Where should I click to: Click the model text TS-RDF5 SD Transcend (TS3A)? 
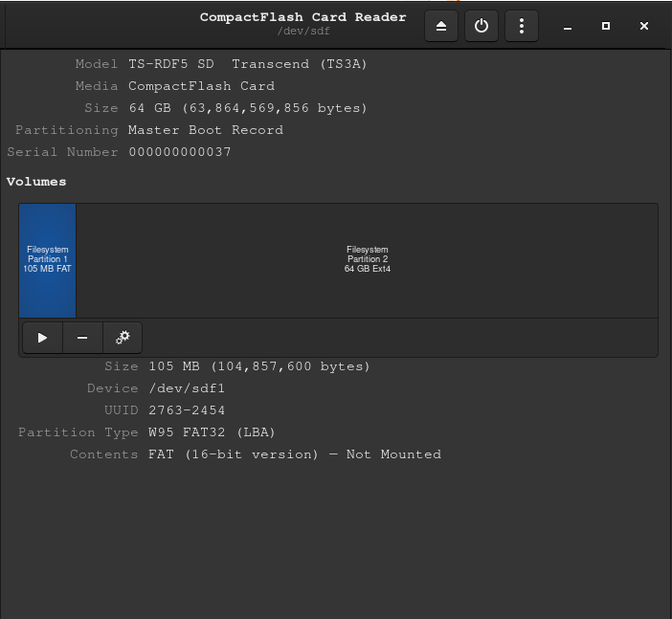click(x=248, y=64)
